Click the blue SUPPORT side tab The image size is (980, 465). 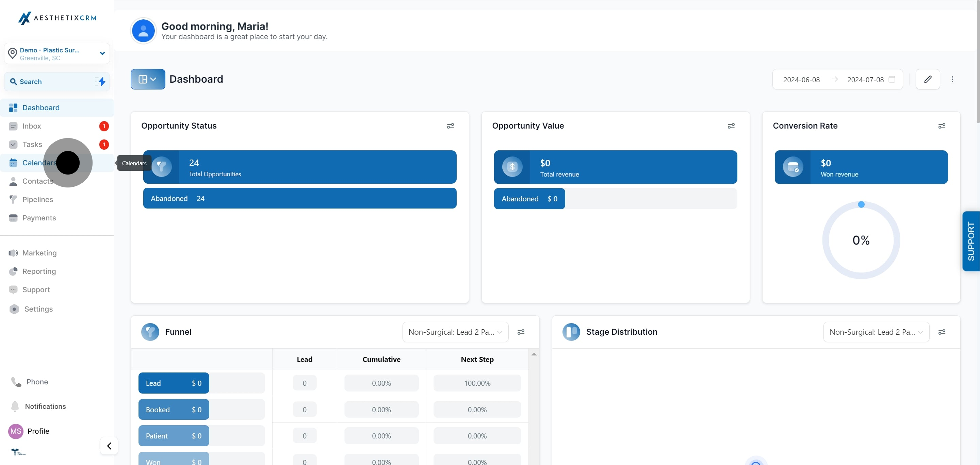(x=971, y=241)
